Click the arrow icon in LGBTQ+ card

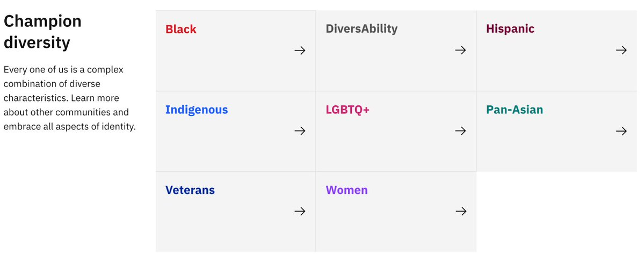click(460, 131)
